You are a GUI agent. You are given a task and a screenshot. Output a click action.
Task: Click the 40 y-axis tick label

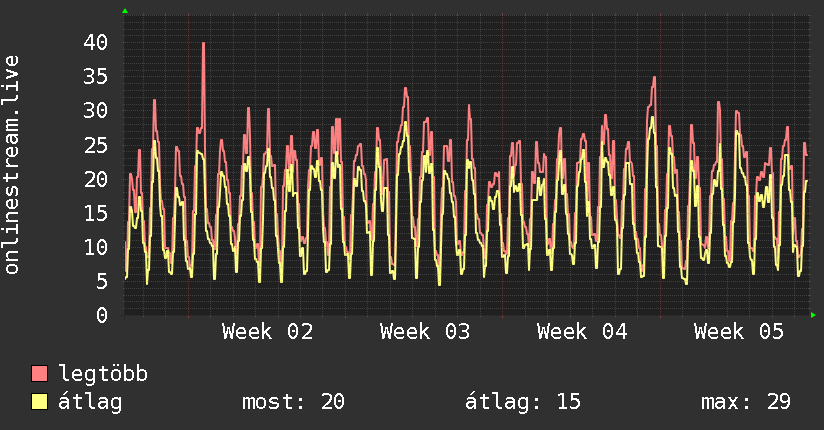96,43
